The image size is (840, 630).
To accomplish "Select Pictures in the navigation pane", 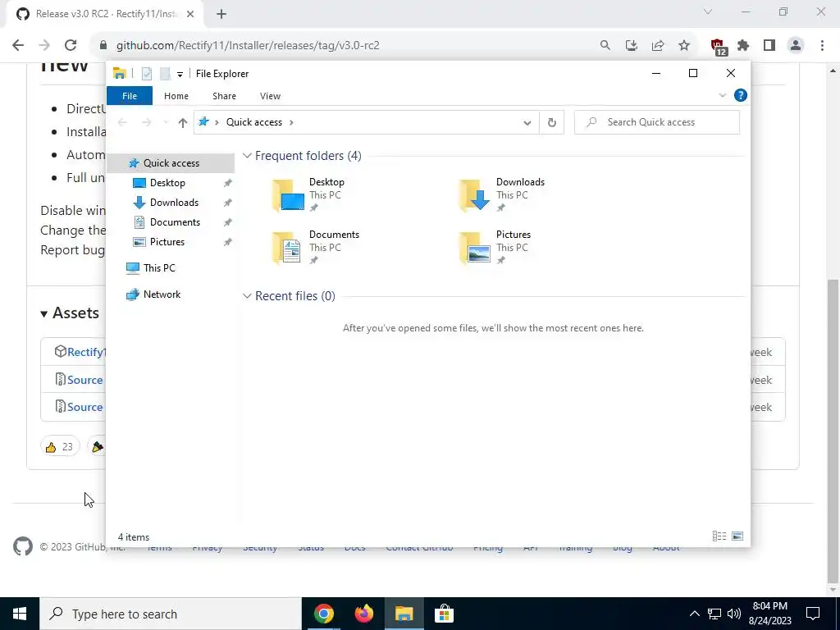I will pos(167,242).
